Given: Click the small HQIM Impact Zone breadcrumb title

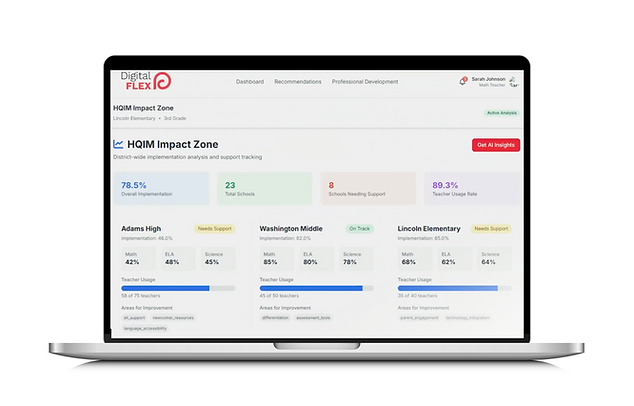Looking at the screenshot, I should (143, 108).
